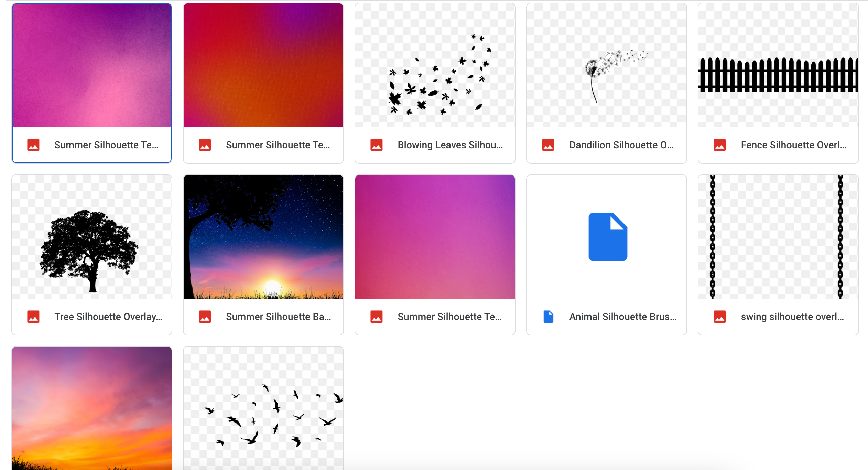Click blue document icon beside Animal Silhouette Brushes

tap(548, 317)
